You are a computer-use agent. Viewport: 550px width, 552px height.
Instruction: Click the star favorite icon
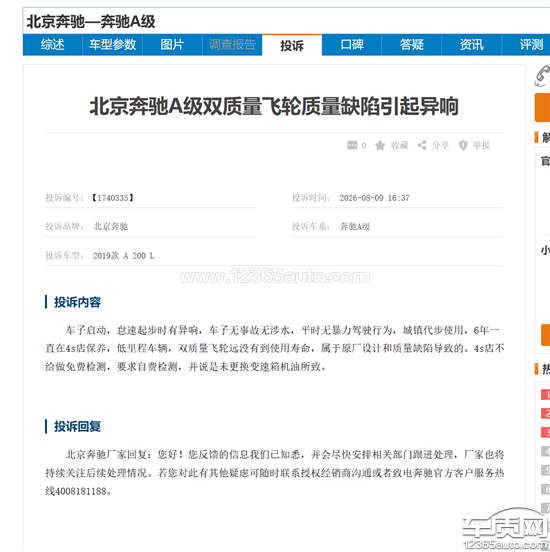point(380,145)
